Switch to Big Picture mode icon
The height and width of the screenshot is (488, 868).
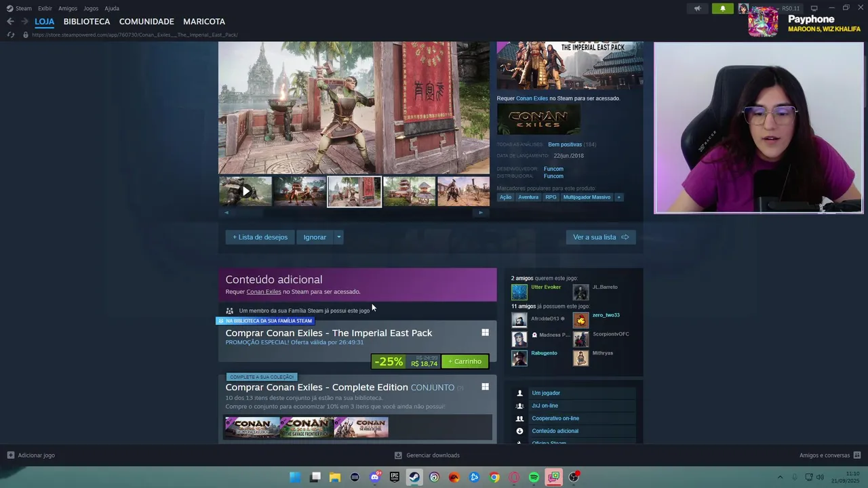[814, 8]
